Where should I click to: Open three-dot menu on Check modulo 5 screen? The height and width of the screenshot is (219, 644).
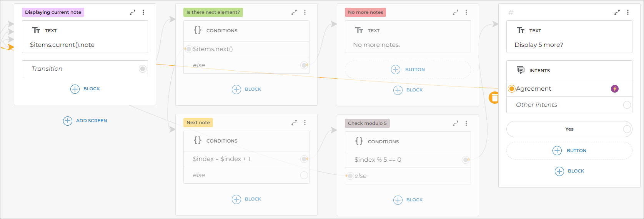(466, 123)
